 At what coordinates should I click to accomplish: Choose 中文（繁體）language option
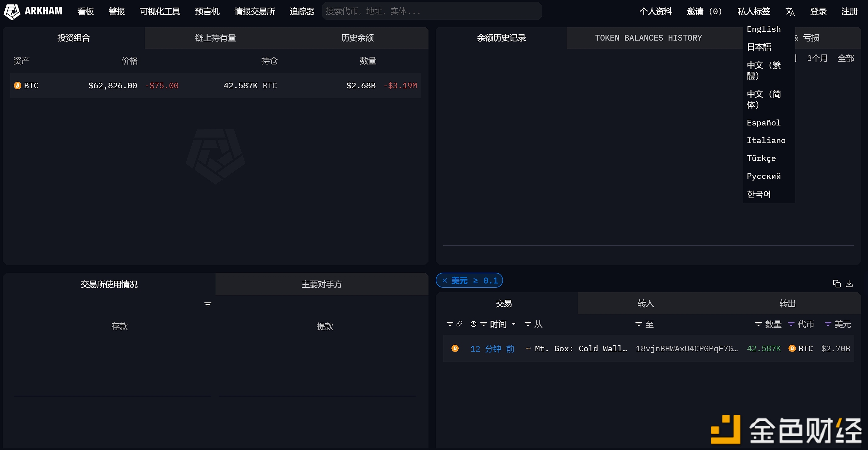pos(764,70)
